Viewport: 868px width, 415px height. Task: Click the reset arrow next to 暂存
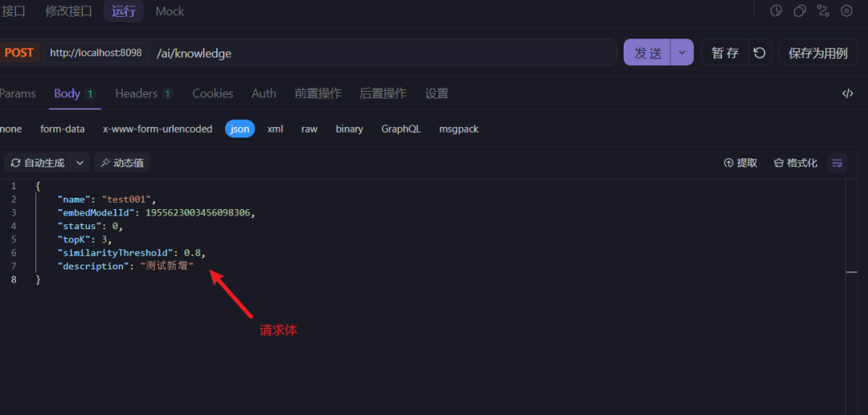[759, 52]
